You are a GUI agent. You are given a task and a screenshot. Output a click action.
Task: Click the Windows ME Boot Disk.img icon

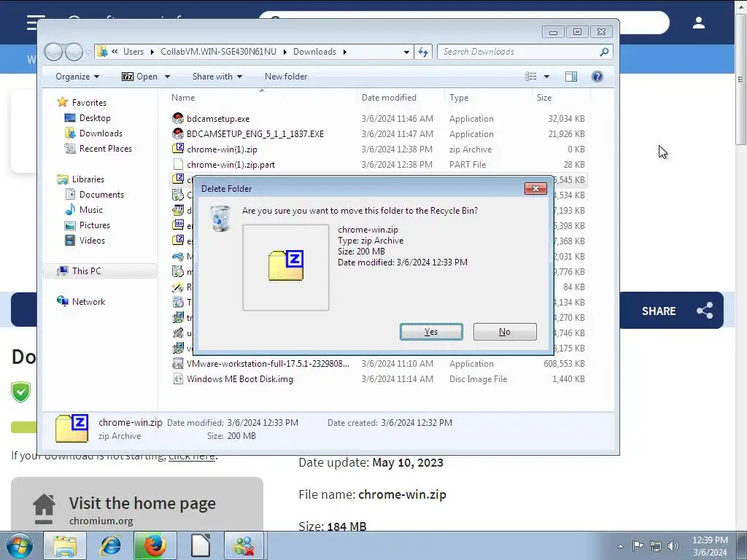[178, 379]
